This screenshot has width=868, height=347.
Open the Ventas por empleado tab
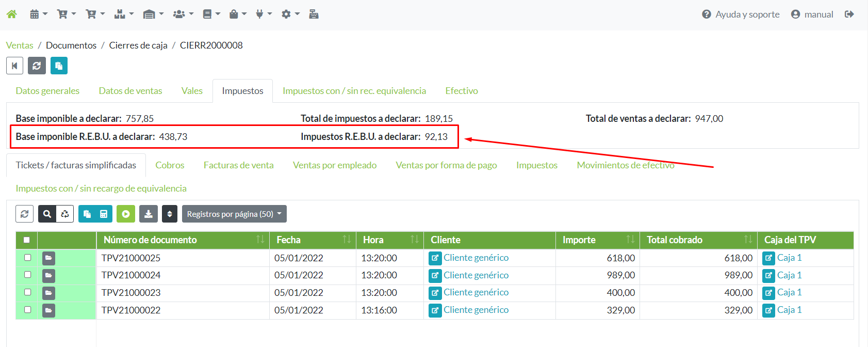tap(334, 165)
